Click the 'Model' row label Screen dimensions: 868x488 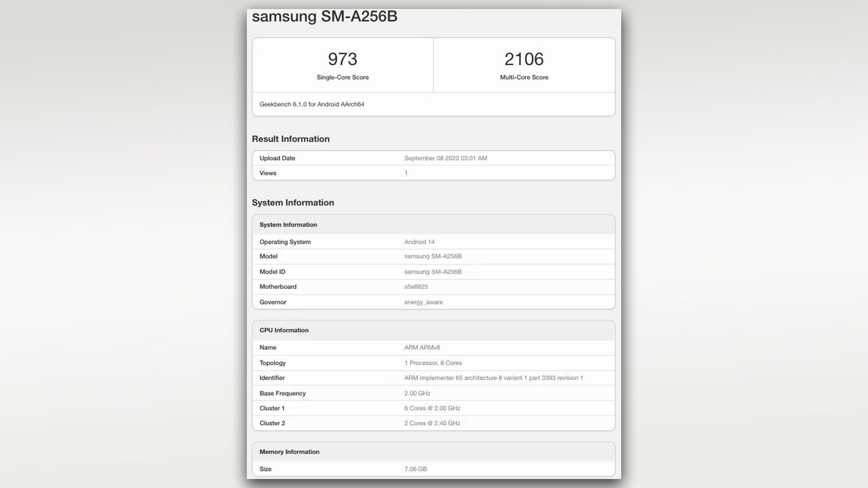[268, 256]
